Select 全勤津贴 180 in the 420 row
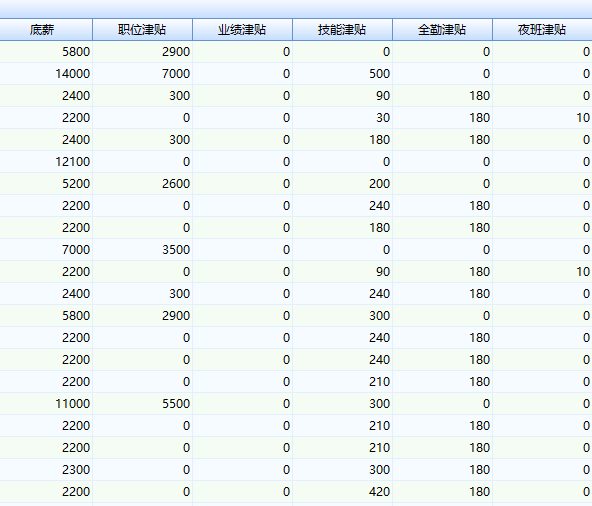This screenshot has width=592, height=506. [442, 492]
